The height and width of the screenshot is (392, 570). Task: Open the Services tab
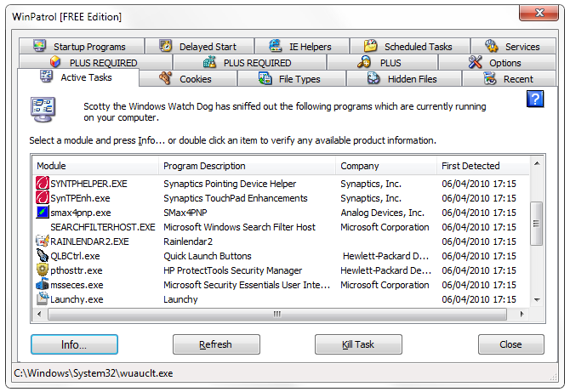click(x=513, y=47)
